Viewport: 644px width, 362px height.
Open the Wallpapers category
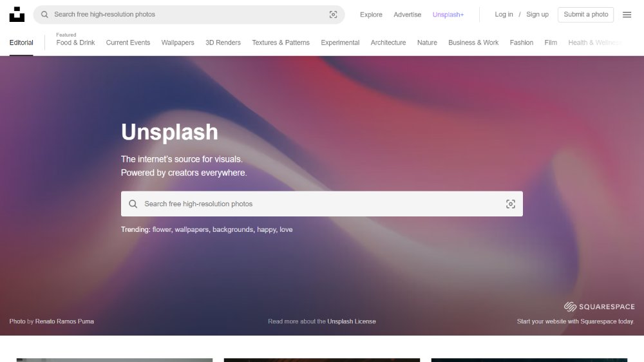[x=178, y=43]
